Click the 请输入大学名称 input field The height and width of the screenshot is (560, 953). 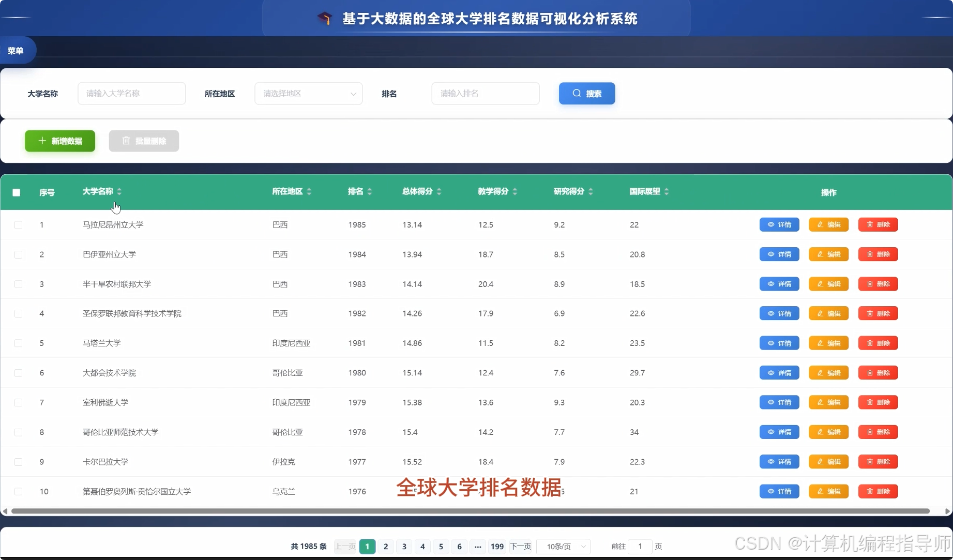click(x=131, y=93)
